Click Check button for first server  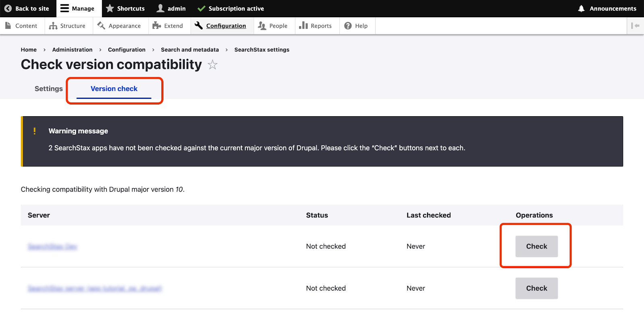537,246
